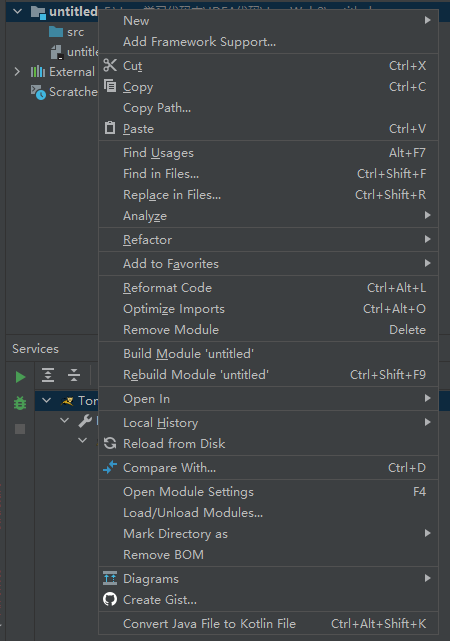Click the scissors Cut icon in context menu
This screenshot has height=641, width=450.
(x=110, y=65)
